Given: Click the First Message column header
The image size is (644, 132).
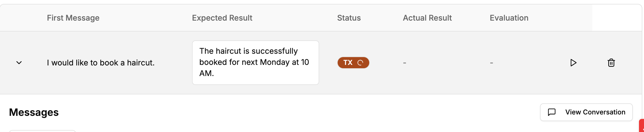Looking at the screenshot, I should tap(73, 18).
